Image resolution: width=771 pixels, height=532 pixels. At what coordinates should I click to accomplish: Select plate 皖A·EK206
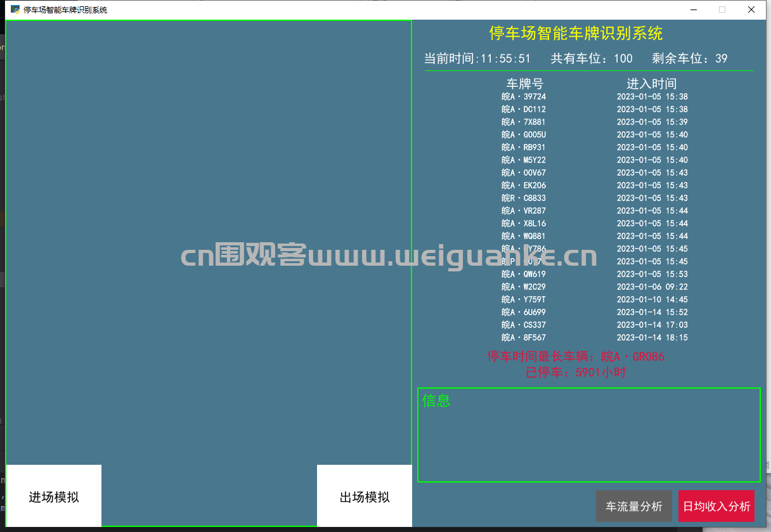tap(524, 186)
